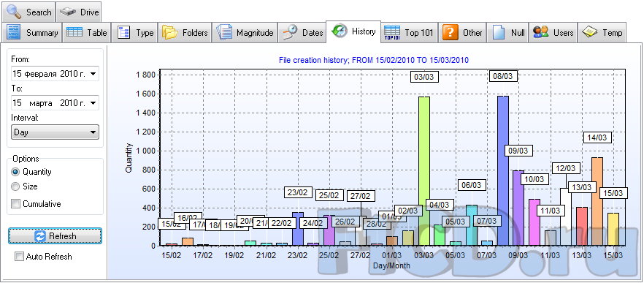
Task: Click the Refresh button
Action: (x=55, y=236)
